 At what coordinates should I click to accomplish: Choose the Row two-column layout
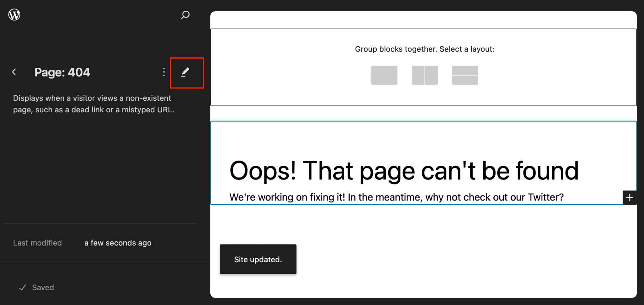point(425,75)
